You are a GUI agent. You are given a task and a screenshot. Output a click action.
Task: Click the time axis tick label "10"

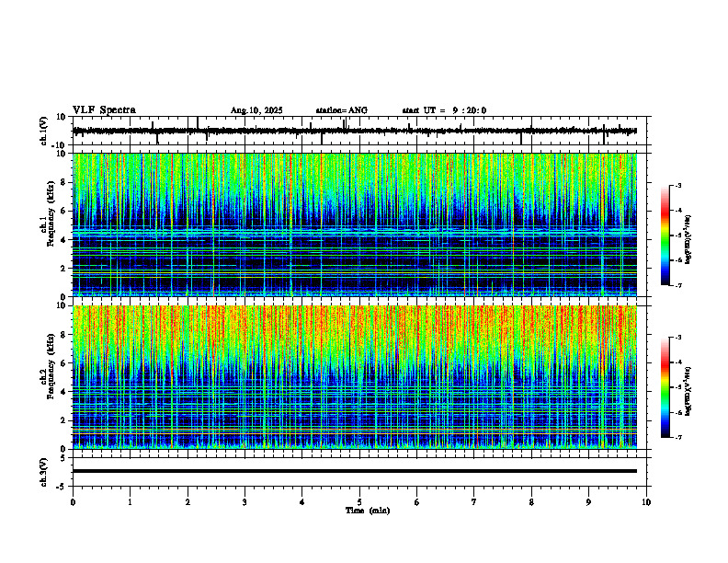[646, 502]
